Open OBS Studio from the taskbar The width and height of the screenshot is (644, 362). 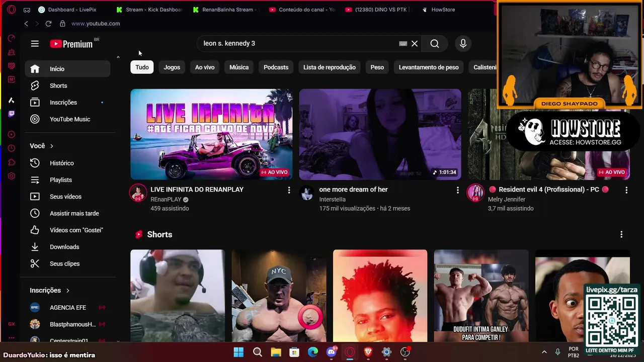[x=406, y=352]
